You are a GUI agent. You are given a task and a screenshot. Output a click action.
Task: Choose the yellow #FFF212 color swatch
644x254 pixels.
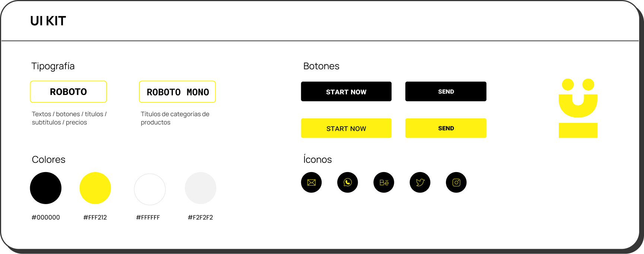[95, 188]
